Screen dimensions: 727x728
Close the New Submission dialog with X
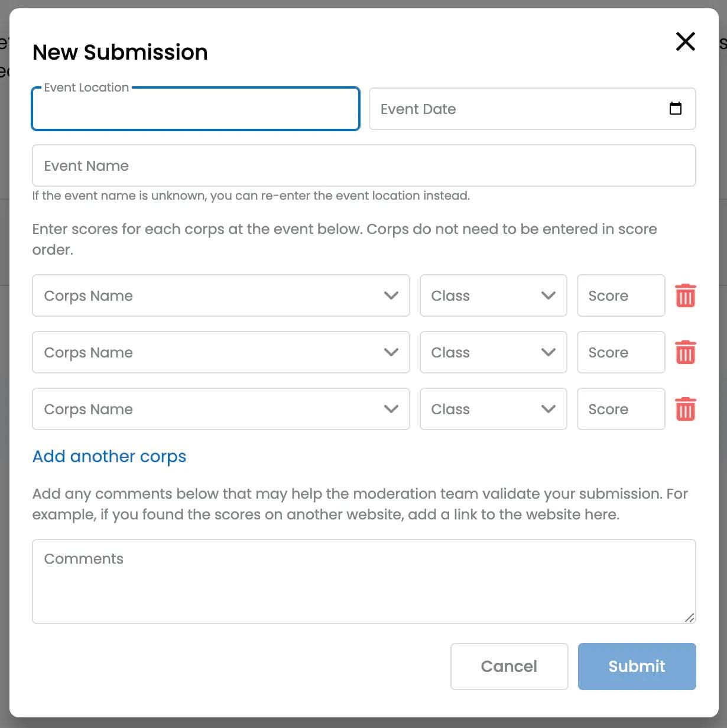[x=685, y=41]
